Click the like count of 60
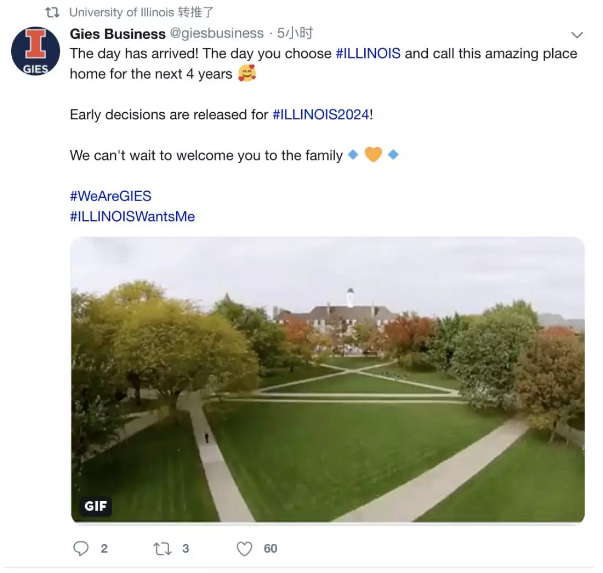Viewport: 603px width, 573px height. (x=270, y=548)
